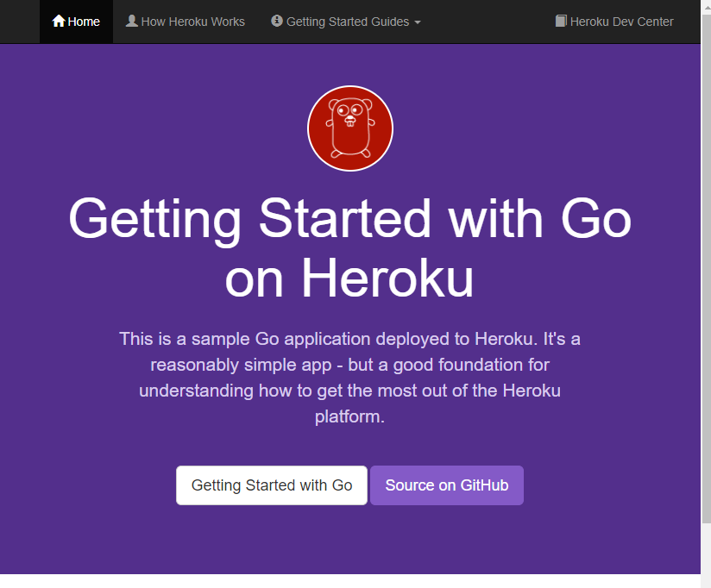Open How Heroku Works page
Viewport: 711px width, 588px height.
pyautogui.click(x=186, y=22)
